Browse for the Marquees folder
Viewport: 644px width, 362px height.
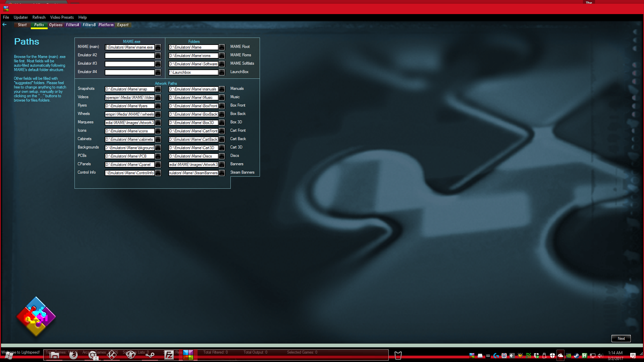pyautogui.click(x=158, y=123)
